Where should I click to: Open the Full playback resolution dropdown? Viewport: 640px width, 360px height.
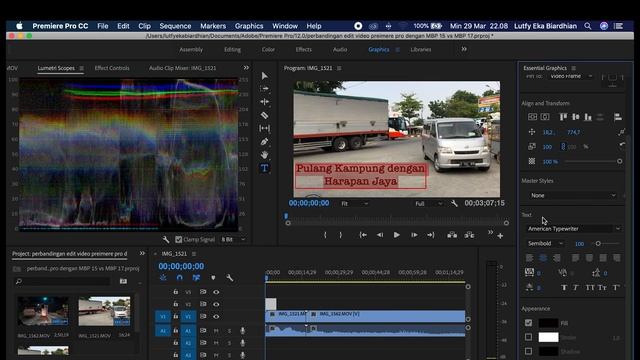(429, 203)
